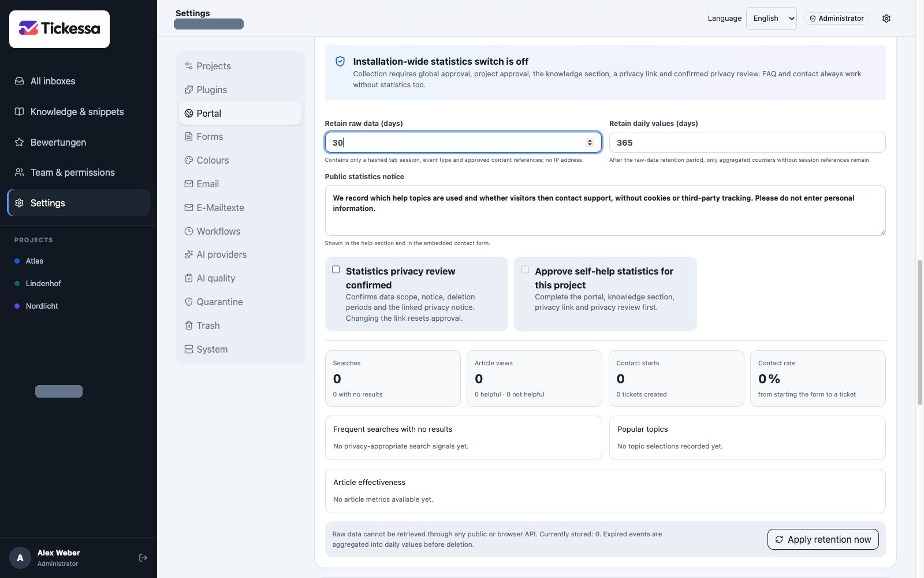The image size is (924, 578).
Task: Click Apply retention now button
Action: click(x=823, y=539)
